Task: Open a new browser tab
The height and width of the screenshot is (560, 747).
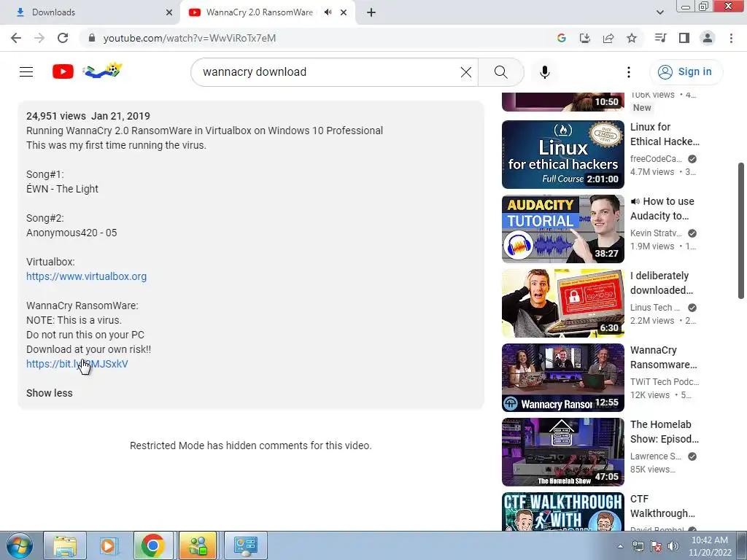Action: point(371,12)
